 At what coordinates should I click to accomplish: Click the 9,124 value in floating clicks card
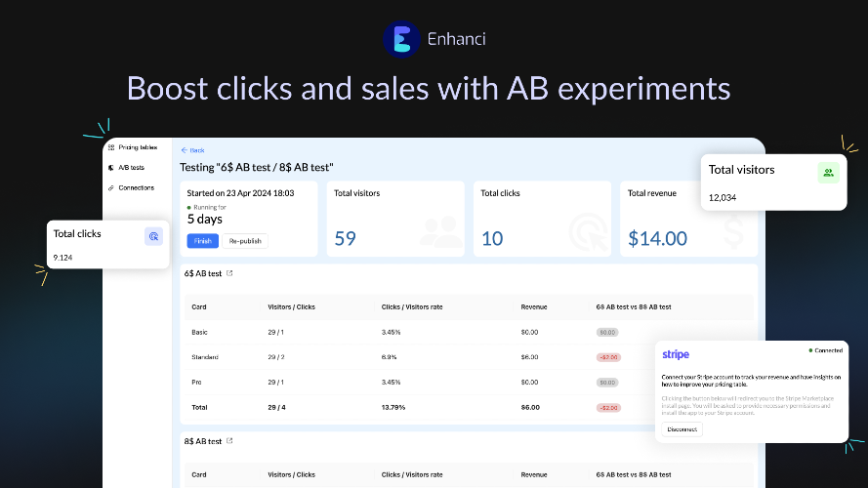62,258
